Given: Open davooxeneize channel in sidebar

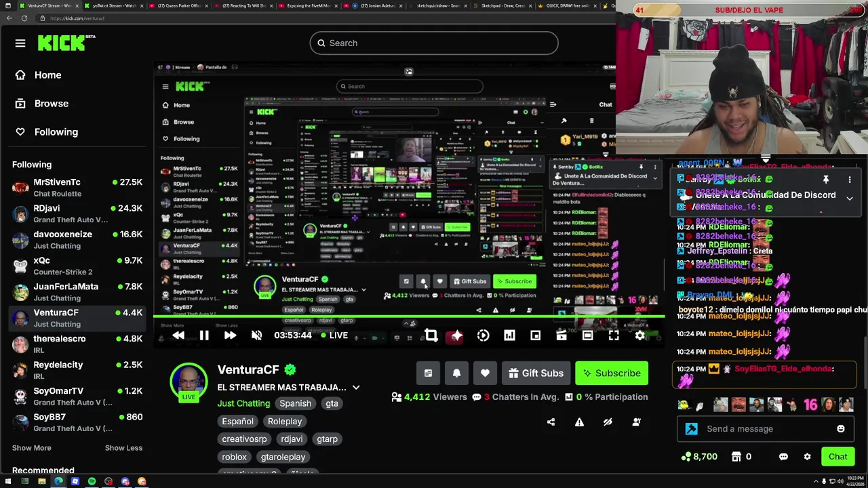Looking at the screenshot, I should pos(77,240).
